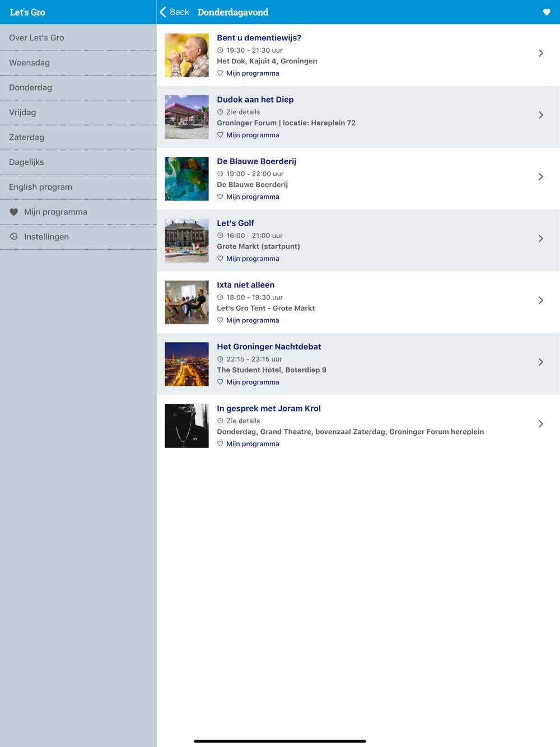Image resolution: width=560 pixels, height=747 pixels.
Task: Open the Bent u dementiewijs? title
Action: [x=259, y=38]
